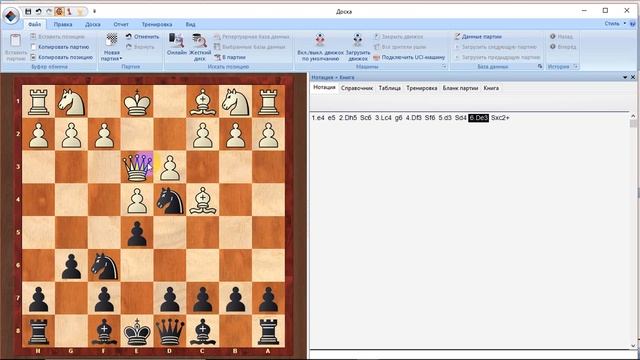Click the Назад history button
Image resolution: width=640 pixels, height=360 pixels.
pyautogui.click(x=561, y=37)
